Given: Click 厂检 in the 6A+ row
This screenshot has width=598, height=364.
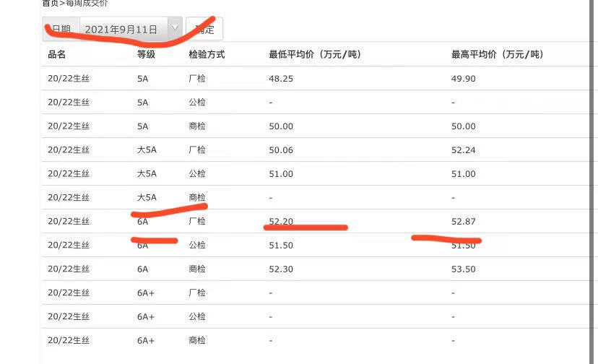Looking at the screenshot, I should click(197, 292).
